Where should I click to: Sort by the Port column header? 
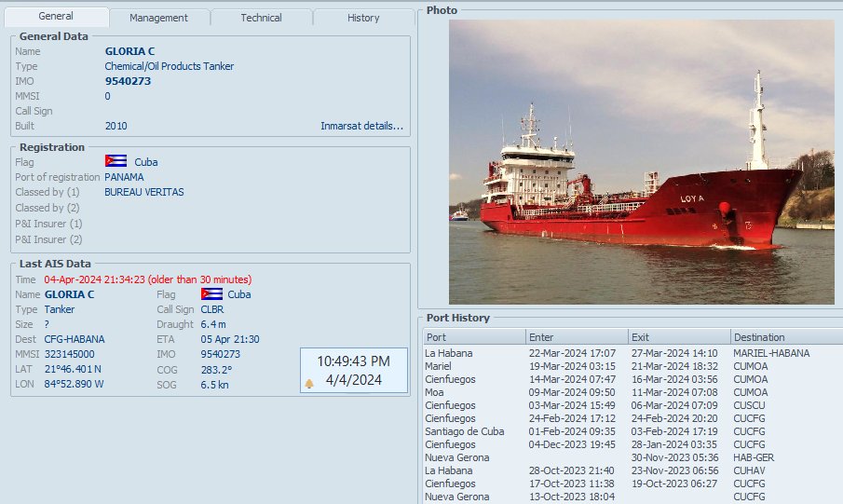(474, 337)
